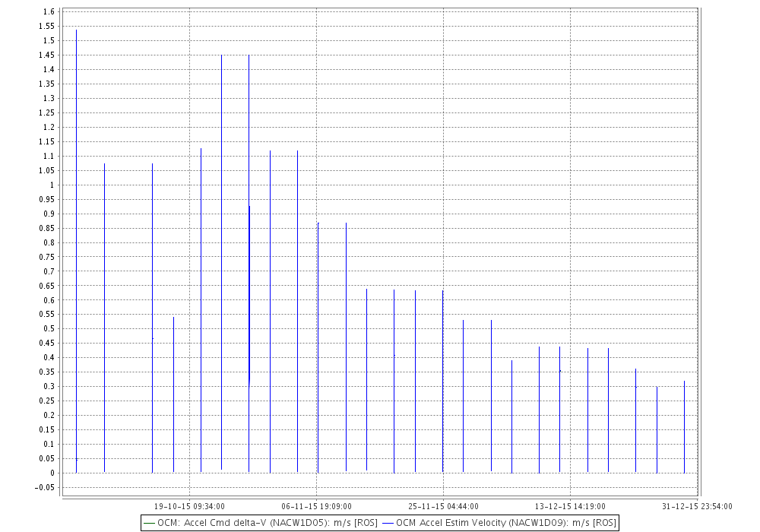
Task: Click the y-axis label 1.15
Action: (x=47, y=141)
